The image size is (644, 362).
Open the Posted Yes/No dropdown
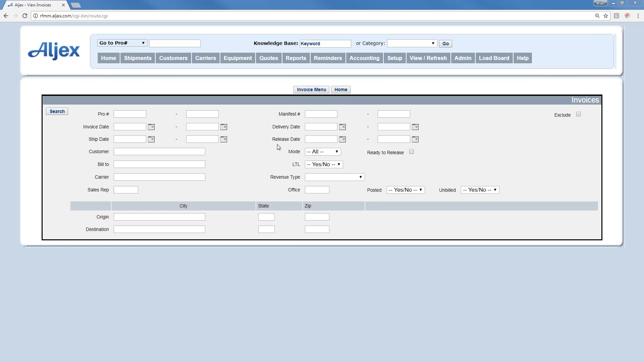tap(406, 190)
